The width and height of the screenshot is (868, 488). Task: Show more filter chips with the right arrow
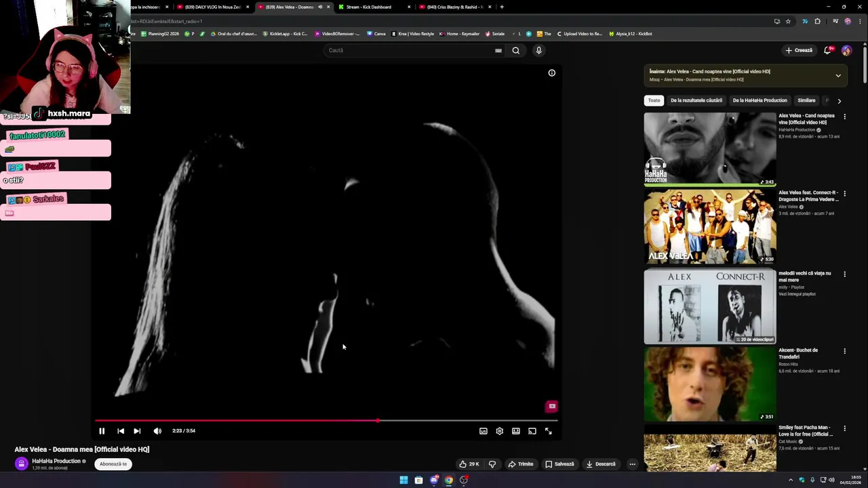tap(839, 101)
